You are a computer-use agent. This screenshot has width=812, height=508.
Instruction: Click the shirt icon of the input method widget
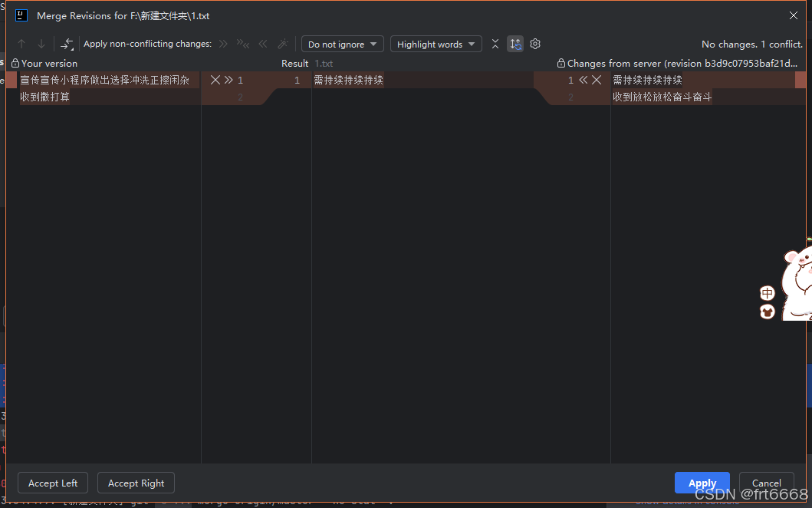click(x=767, y=312)
